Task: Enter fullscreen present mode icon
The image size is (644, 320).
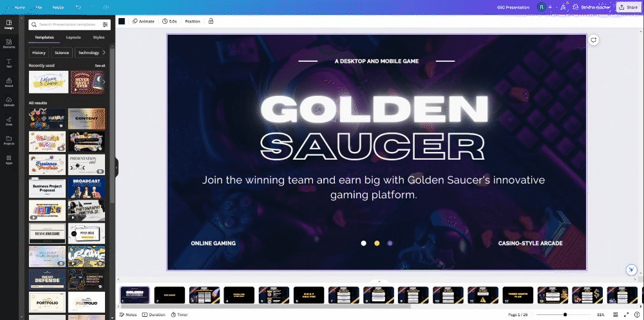Action: point(626,315)
